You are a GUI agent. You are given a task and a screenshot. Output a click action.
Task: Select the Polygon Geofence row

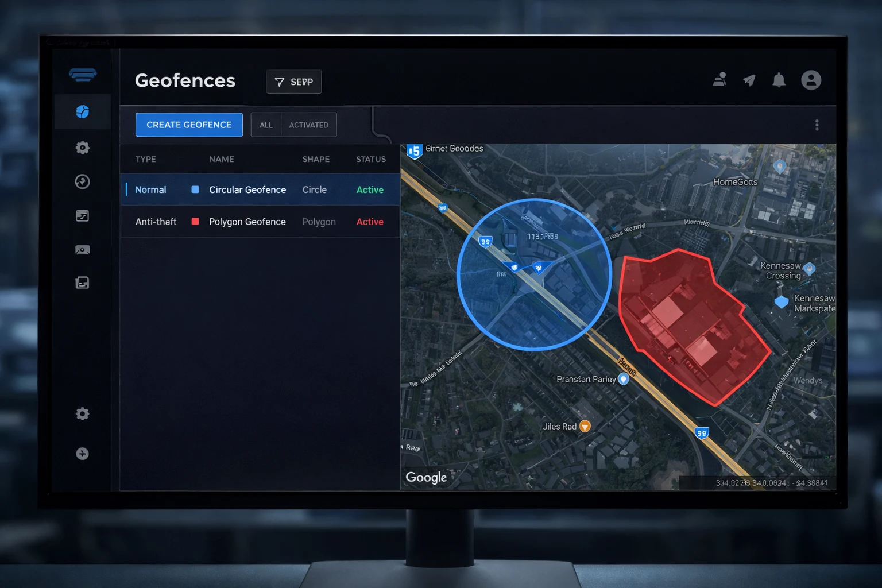pyautogui.click(x=247, y=222)
